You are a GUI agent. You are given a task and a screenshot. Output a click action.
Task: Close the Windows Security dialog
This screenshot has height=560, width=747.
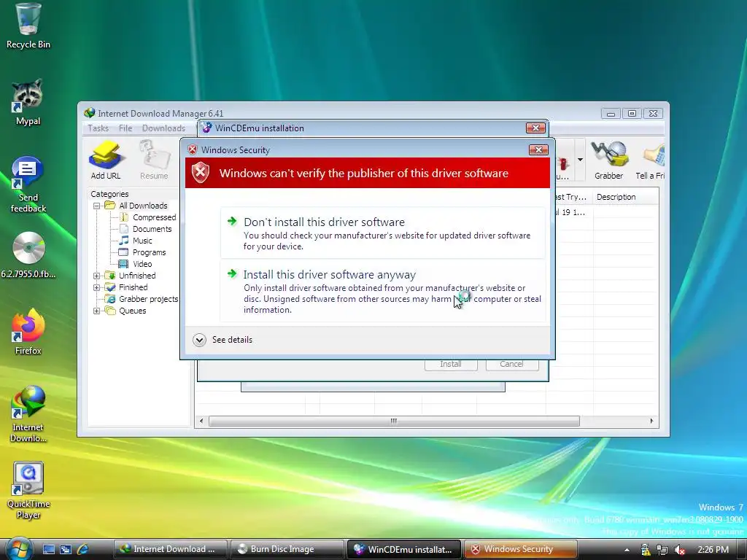(538, 150)
